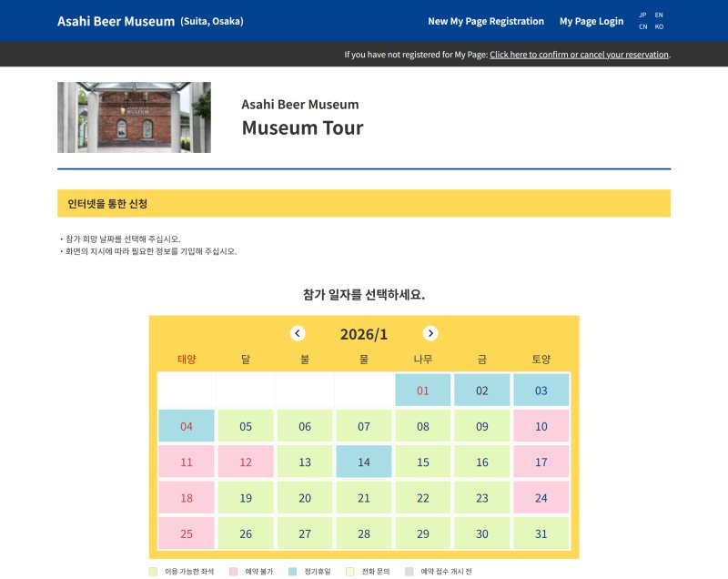Switch language to JP
This screenshot has width=728, height=579.
click(x=642, y=15)
